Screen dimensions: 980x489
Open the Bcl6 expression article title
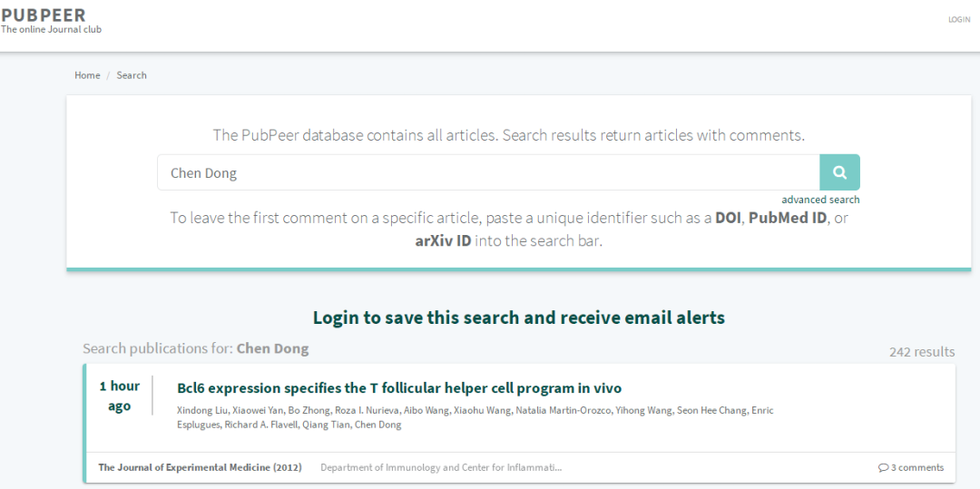[x=399, y=388]
